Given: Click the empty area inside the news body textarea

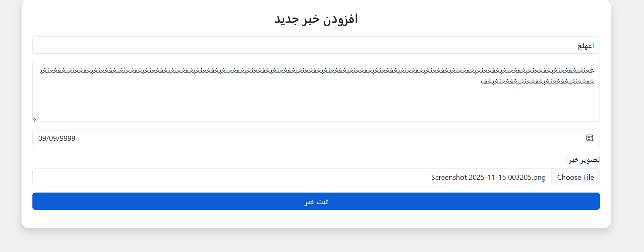Looking at the screenshot, I should coord(316,104).
